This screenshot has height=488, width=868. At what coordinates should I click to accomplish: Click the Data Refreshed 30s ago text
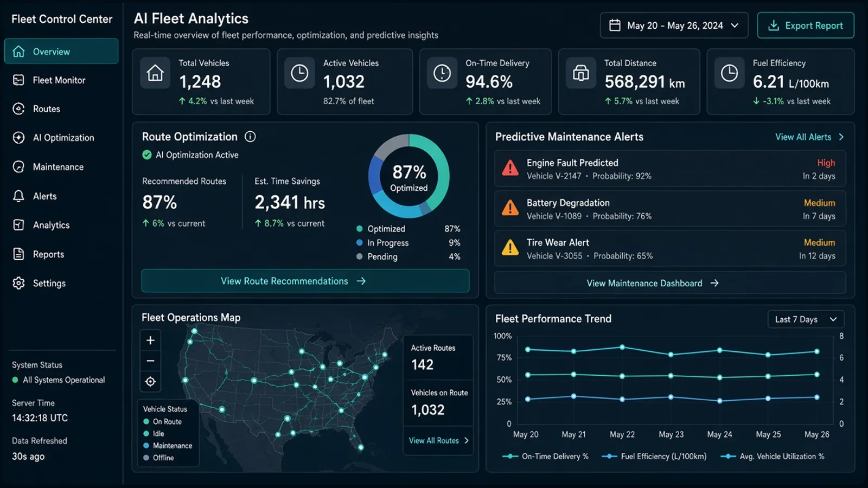click(x=28, y=457)
